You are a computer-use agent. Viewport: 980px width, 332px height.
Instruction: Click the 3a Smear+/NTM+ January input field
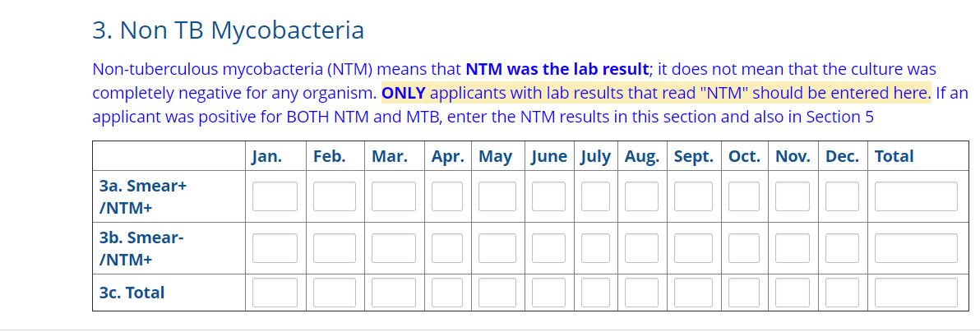pos(275,196)
